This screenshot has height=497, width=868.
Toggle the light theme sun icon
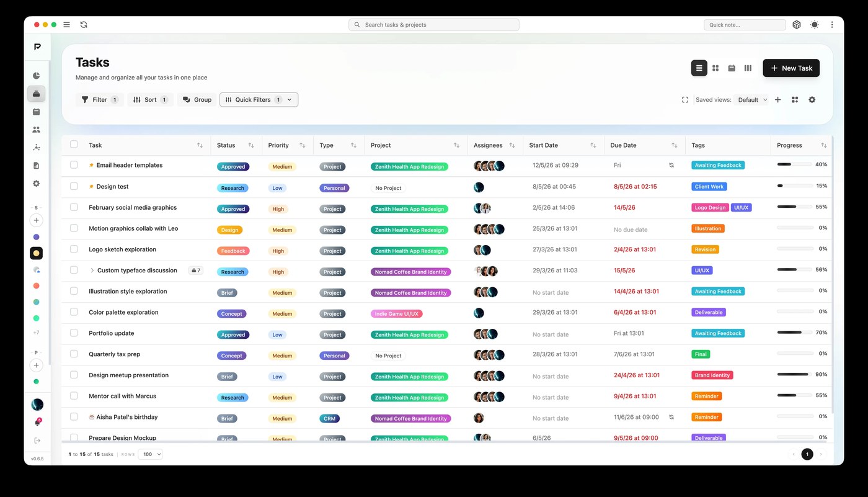pos(814,25)
